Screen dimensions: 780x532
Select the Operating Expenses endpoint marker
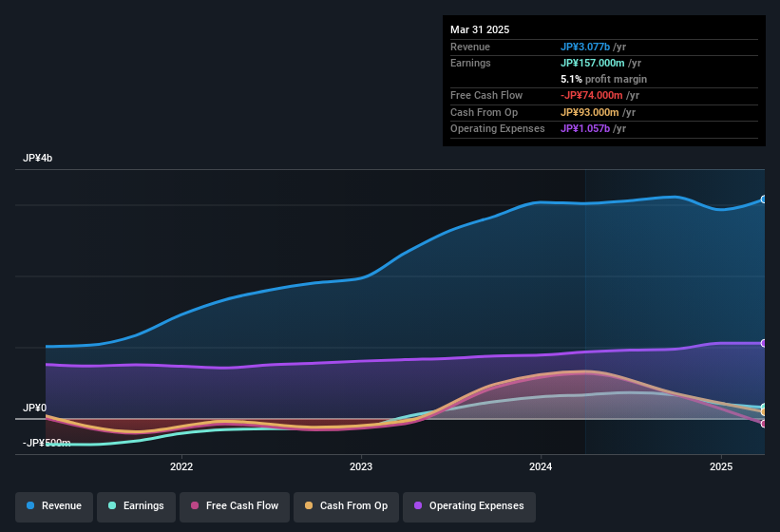pyautogui.click(x=764, y=343)
